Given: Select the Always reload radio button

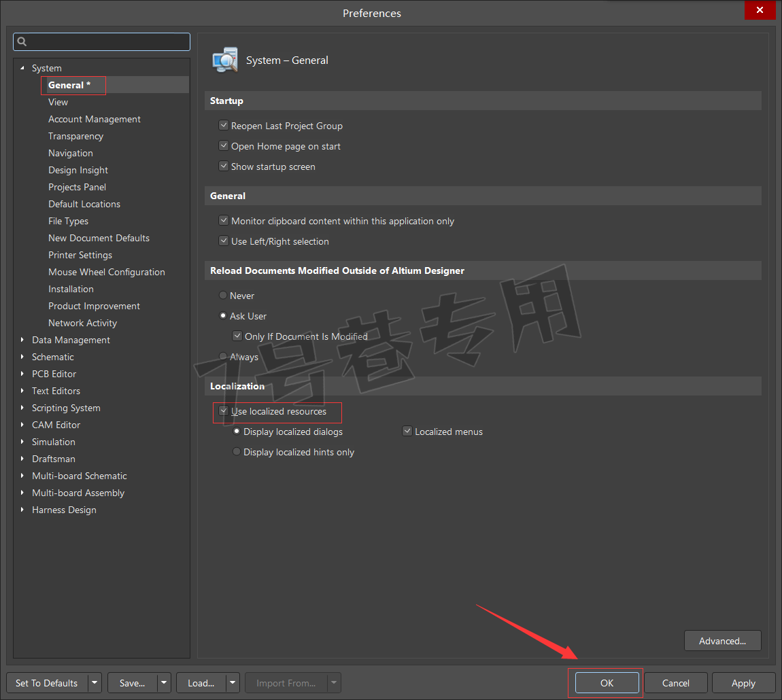Looking at the screenshot, I should click(223, 357).
